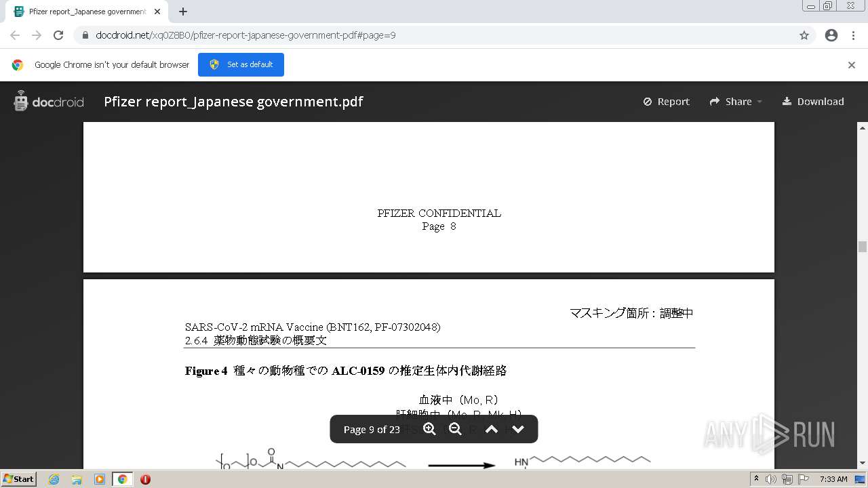
Task: Open the volume control in tray
Action: tap(771, 479)
